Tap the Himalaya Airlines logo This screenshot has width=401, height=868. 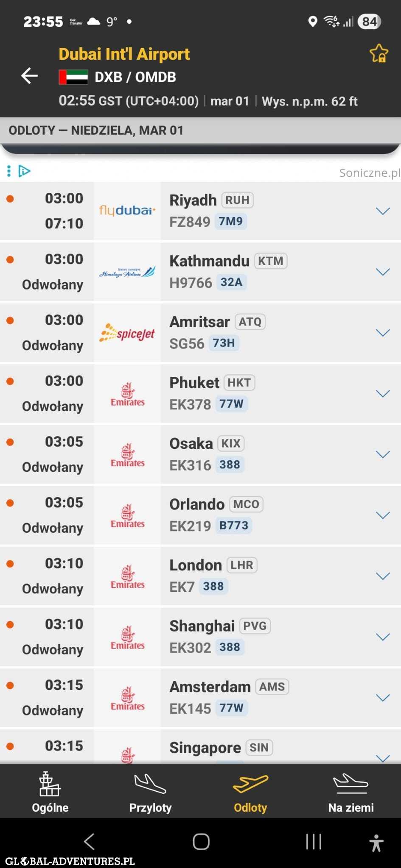(127, 272)
